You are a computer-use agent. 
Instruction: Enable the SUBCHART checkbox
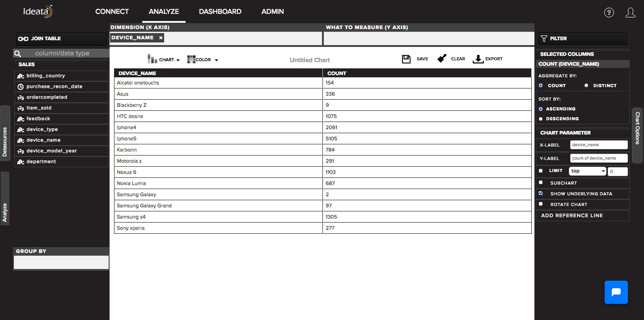click(541, 182)
